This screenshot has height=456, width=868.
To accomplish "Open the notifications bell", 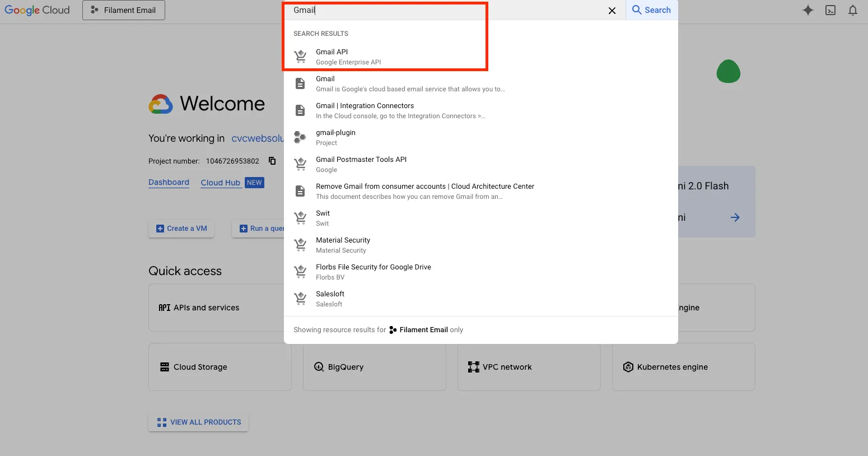I will (x=853, y=10).
